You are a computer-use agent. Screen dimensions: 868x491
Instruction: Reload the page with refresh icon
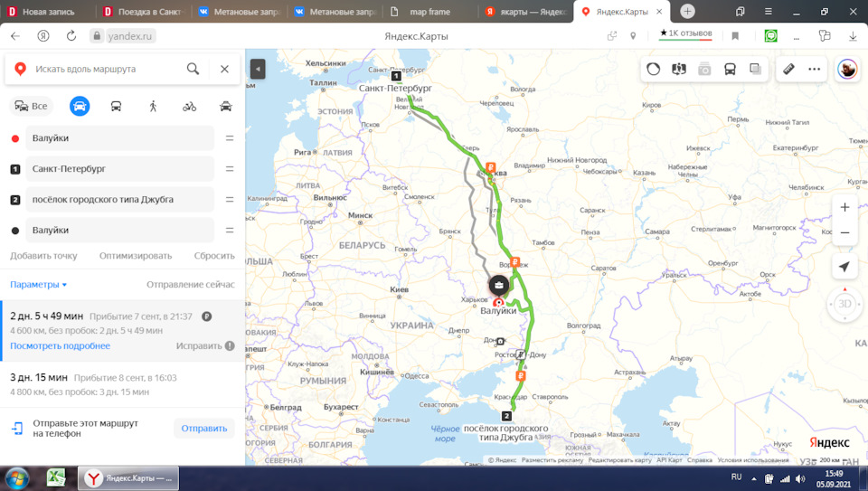[x=71, y=36]
